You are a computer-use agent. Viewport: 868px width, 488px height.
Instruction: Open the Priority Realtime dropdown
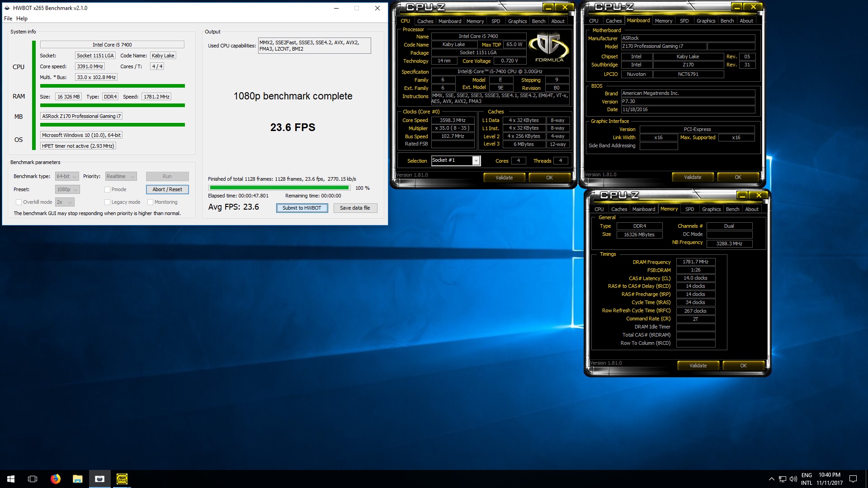point(121,176)
